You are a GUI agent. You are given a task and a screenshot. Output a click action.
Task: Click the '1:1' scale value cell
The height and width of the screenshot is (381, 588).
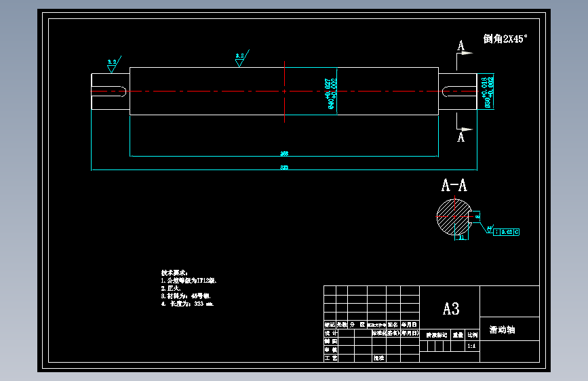pos(472,346)
